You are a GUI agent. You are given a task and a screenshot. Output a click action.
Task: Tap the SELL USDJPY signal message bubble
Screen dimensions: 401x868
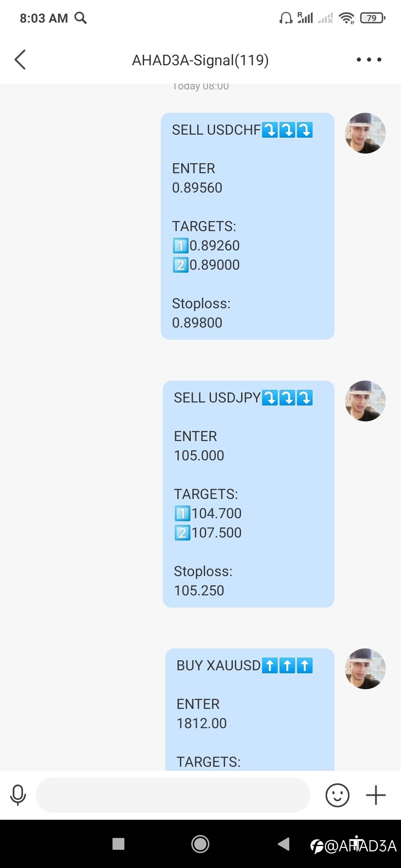coord(248,494)
